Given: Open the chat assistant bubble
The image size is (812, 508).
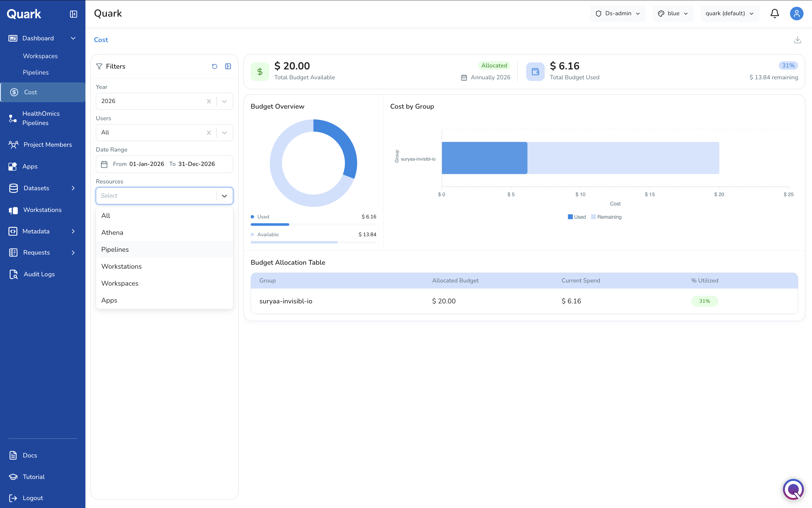Looking at the screenshot, I should [x=793, y=489].
